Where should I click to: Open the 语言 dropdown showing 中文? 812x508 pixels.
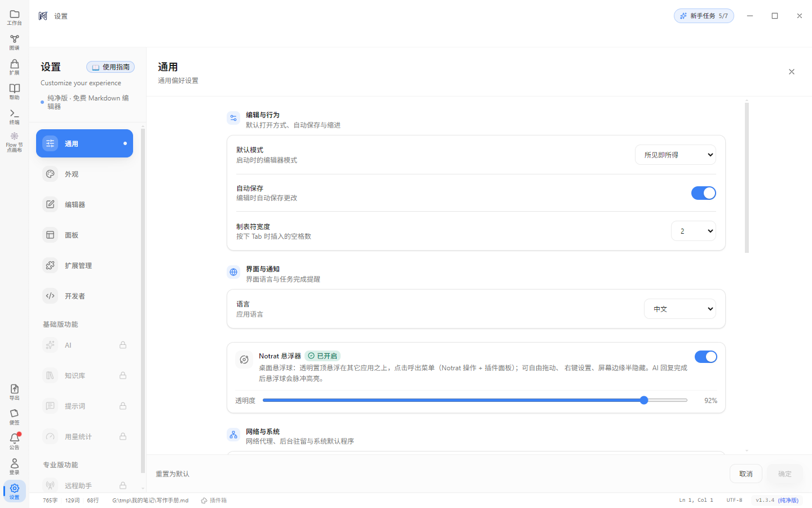click(x=680, y=309)
